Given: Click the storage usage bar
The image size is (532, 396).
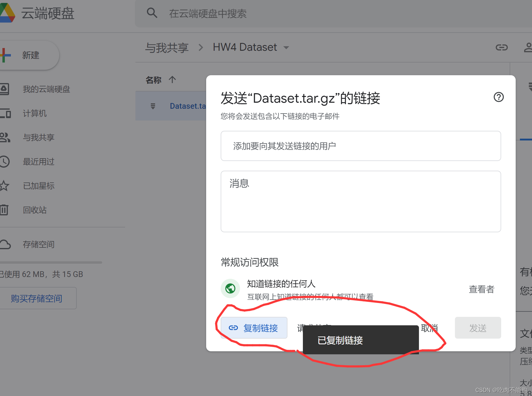Looking at the screenshot, I should pyautogui.click(x=51, y=262).
